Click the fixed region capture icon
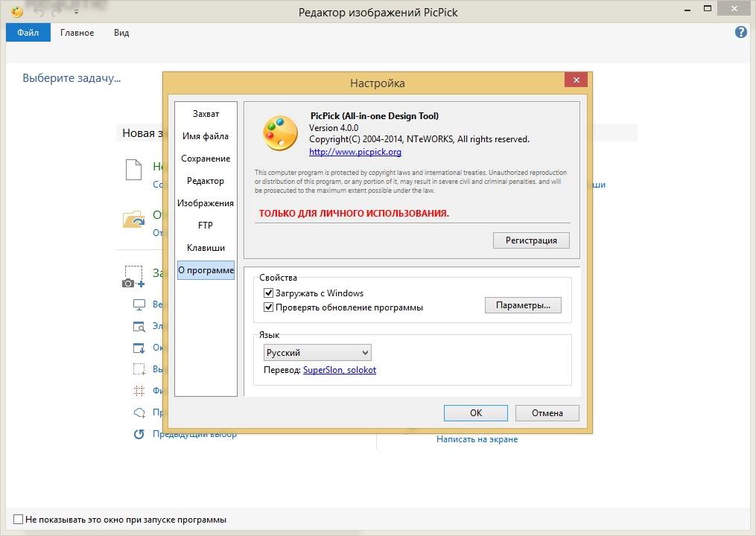The height and width of the screenshot is (536, 756). click(139, 391)
